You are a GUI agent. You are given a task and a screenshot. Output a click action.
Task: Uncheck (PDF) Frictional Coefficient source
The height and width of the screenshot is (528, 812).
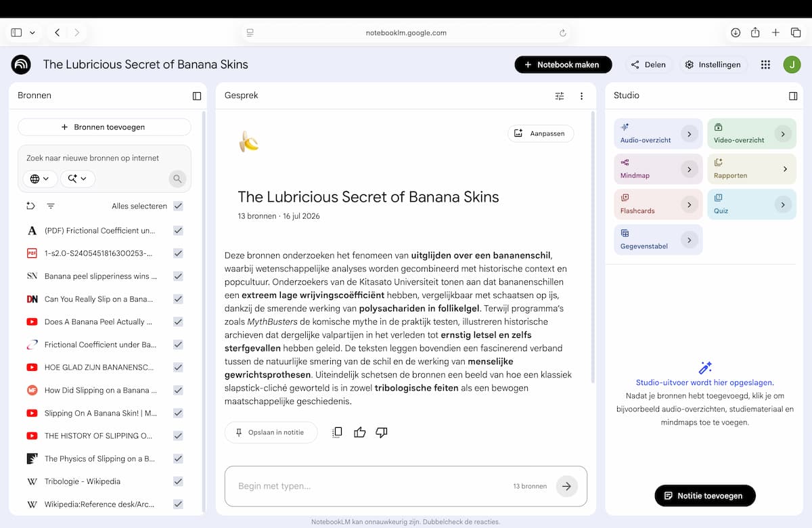[x=178, y=231]
